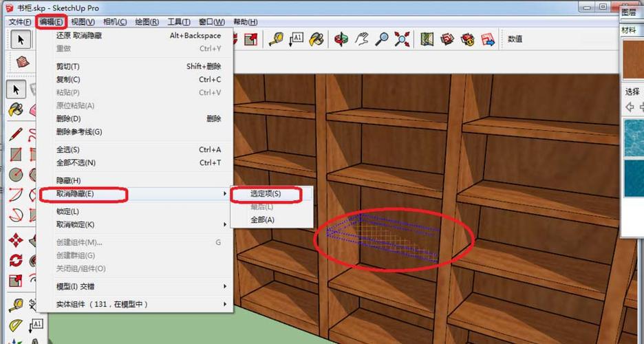
Task: Choose 全部不选(N) entry
Action: point(135,162)
